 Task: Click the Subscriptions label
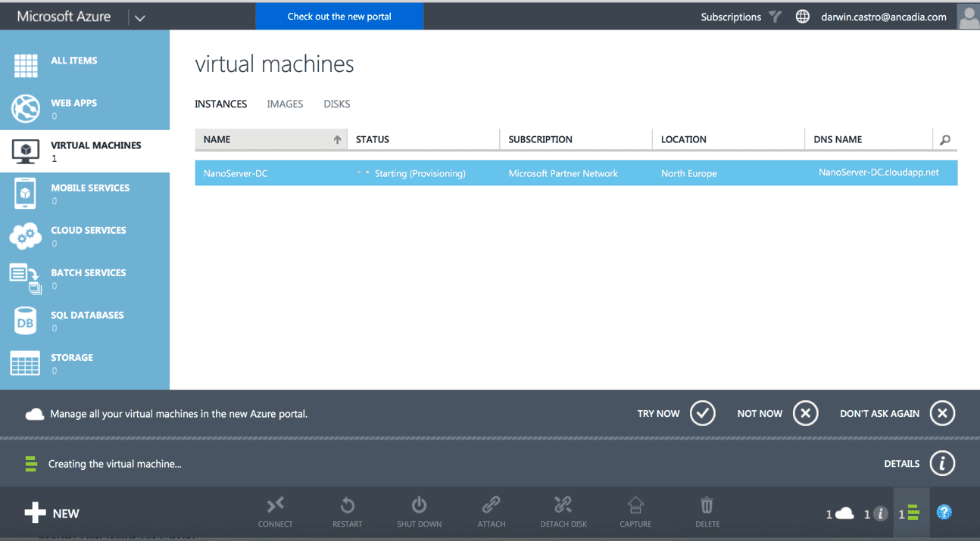tap(731, 17)
